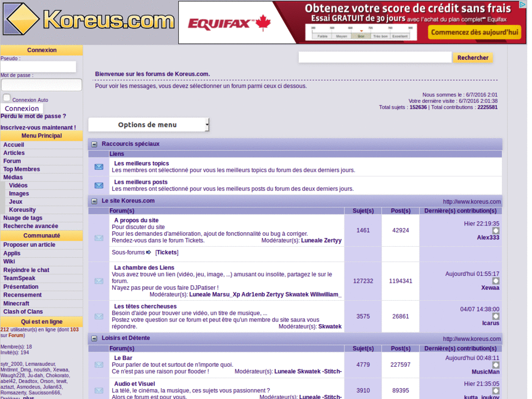Open the Minecraft link
Viewport: 532px width, 399px height.
(x=16, y=303)
